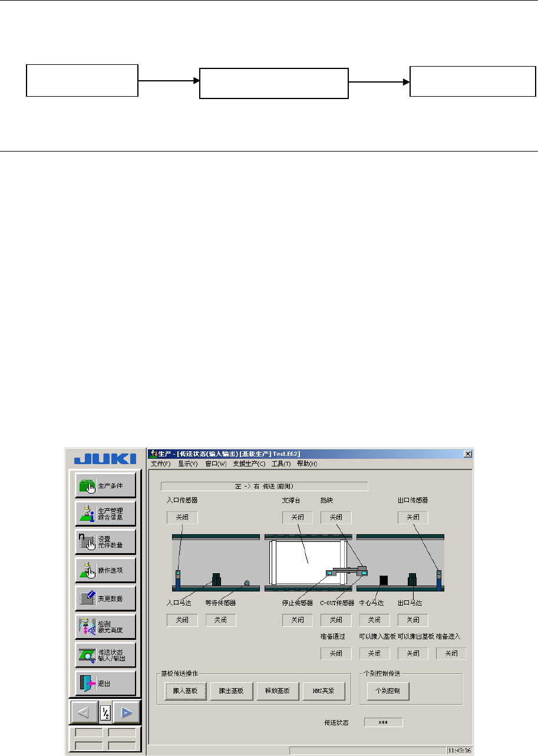Click the 个别控制传送 group label
Viewport: 538px width, 756px height.
pos(383,673)
